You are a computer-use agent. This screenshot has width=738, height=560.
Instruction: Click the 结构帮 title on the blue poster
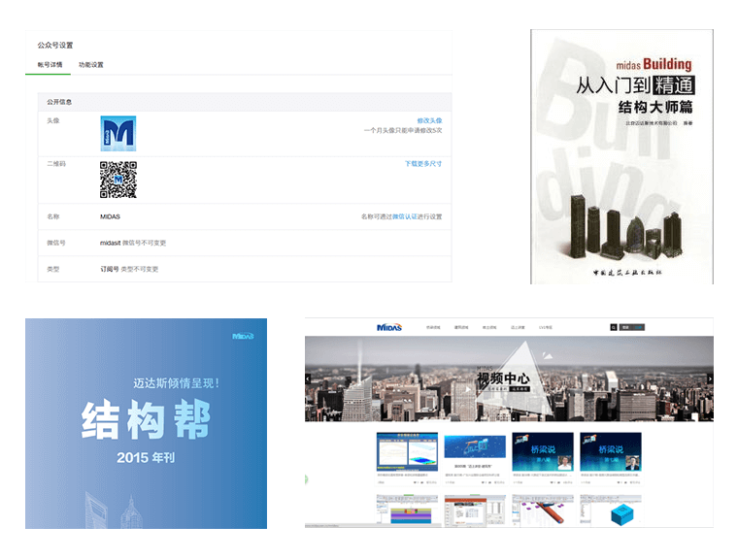pyautogui.click(x=146, y=419)
